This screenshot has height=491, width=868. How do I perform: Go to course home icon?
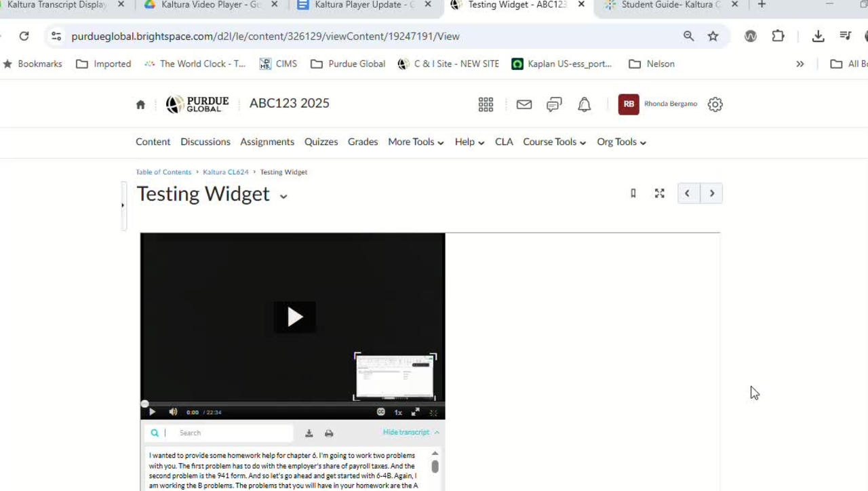click(x=140, y=104)
